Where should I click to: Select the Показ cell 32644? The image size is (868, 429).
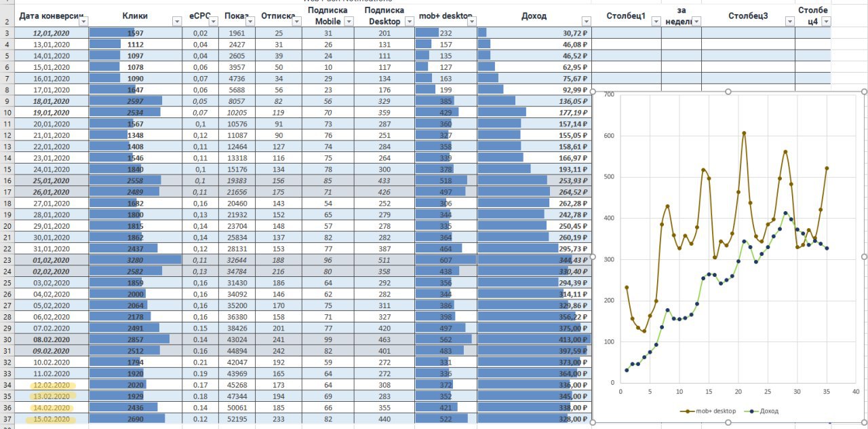click(x=237, y=260)
